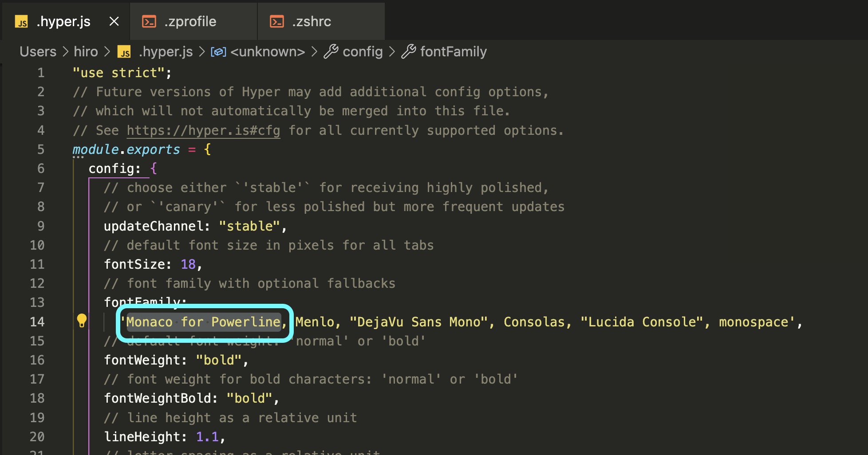Switch to the .zprofile tab

pos(193,21)
